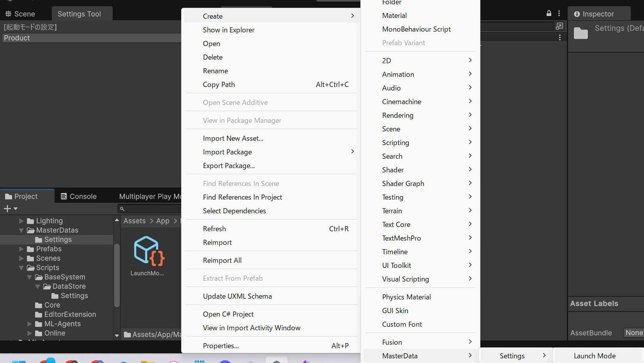Select Settings folder under DataStore
644x363 pixels.
pos(70,296)
